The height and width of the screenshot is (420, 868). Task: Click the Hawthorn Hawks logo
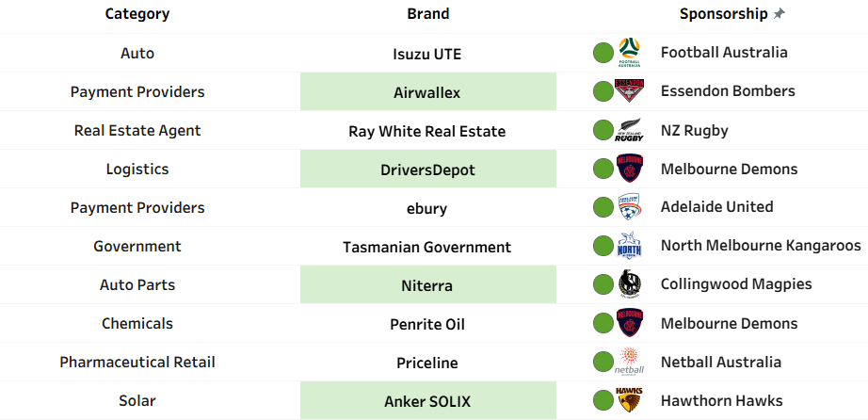[x=630, y=400]
